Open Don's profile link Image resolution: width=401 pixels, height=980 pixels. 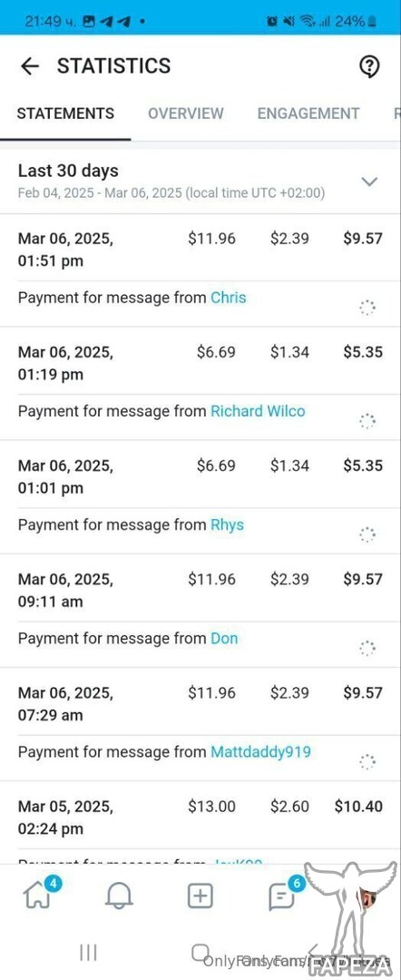point(224,638)
